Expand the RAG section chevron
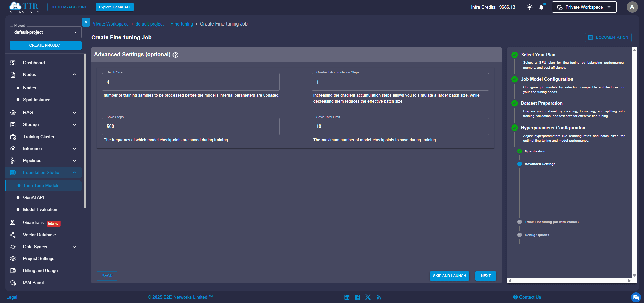Viewport: 644px width, 303px height. (x=75, y=113)
